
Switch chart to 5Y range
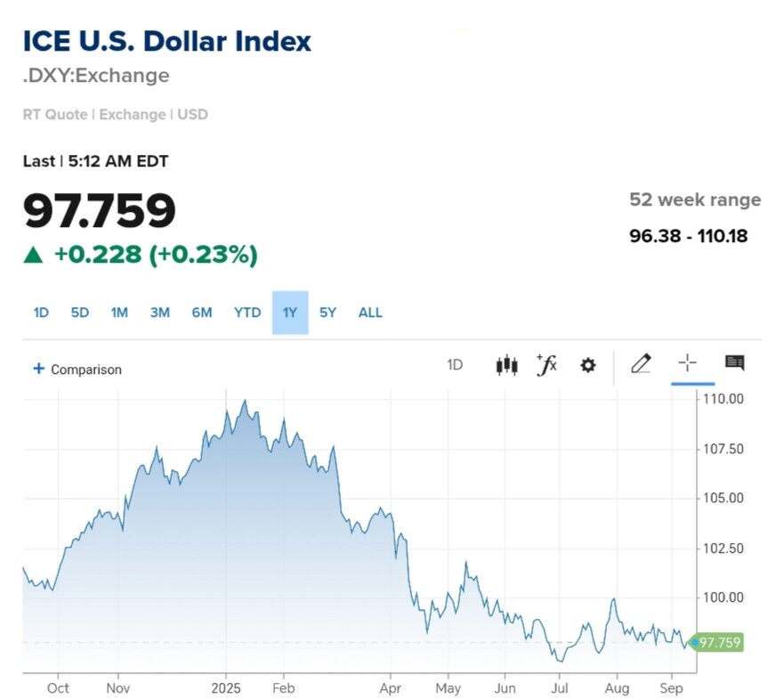pyautogui.click(x=328, y=313)
